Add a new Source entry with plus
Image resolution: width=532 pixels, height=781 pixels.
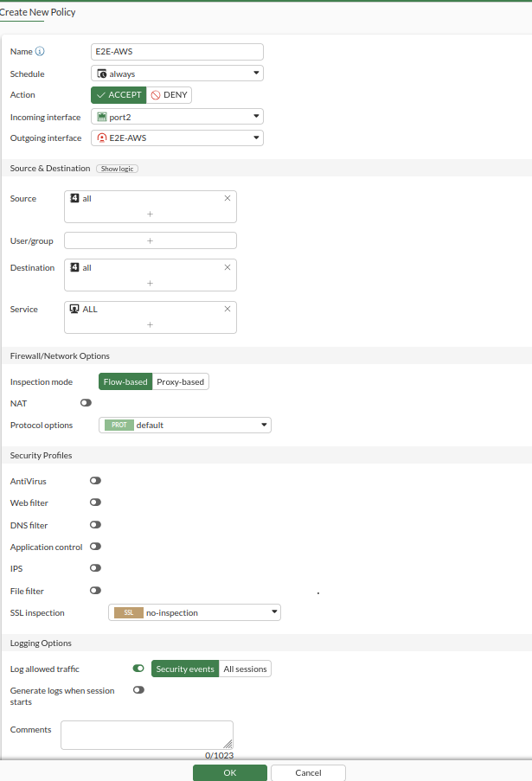pos(150,214)
